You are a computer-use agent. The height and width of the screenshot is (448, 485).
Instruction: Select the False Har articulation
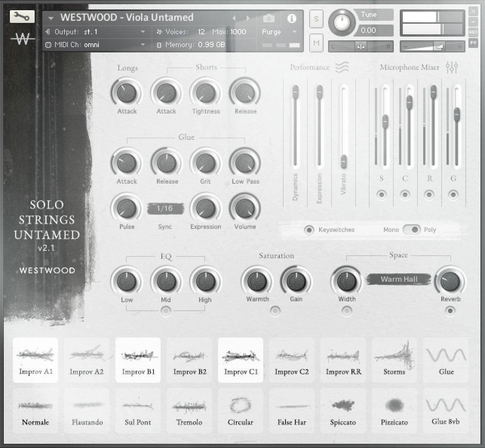coord(292,411)
